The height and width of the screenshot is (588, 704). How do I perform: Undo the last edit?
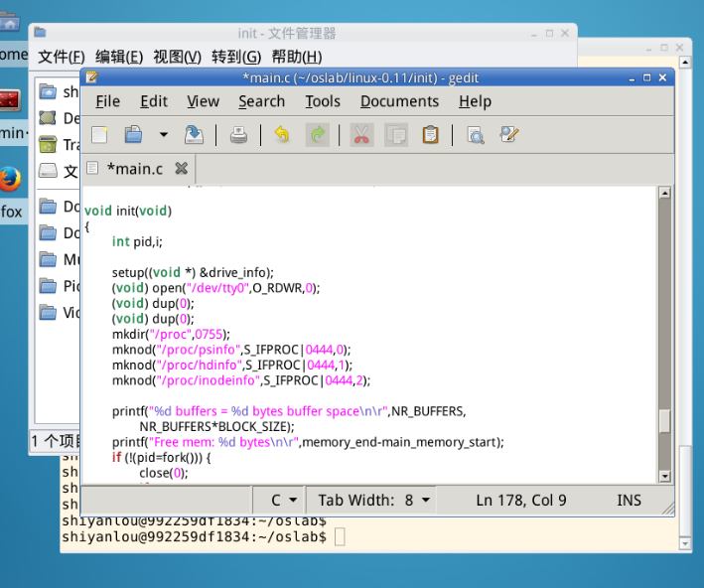coord(282,135)
